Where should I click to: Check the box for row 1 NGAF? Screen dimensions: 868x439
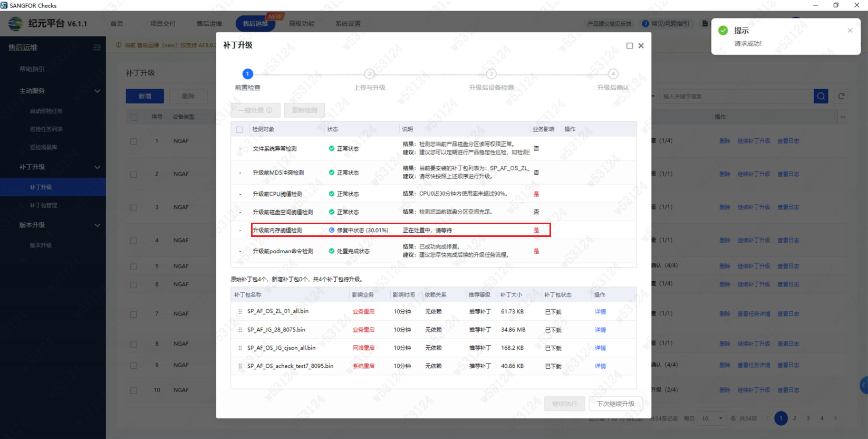[x=133, y=141]
